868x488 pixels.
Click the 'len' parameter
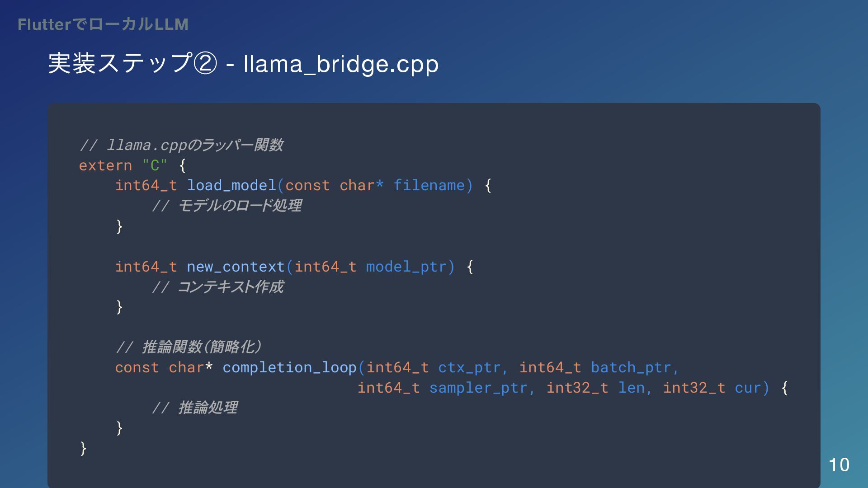(x=631, y=388)
